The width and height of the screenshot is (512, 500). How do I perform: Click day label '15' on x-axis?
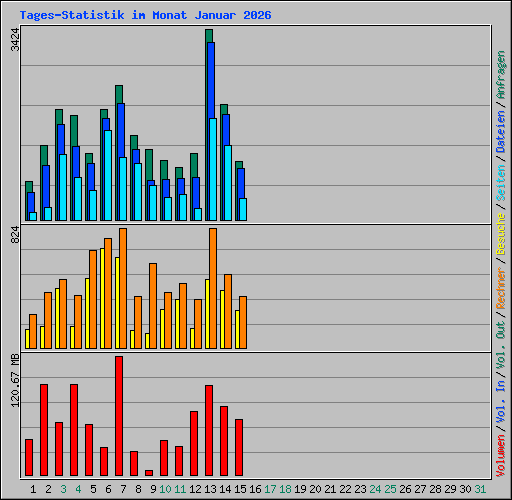240,489
